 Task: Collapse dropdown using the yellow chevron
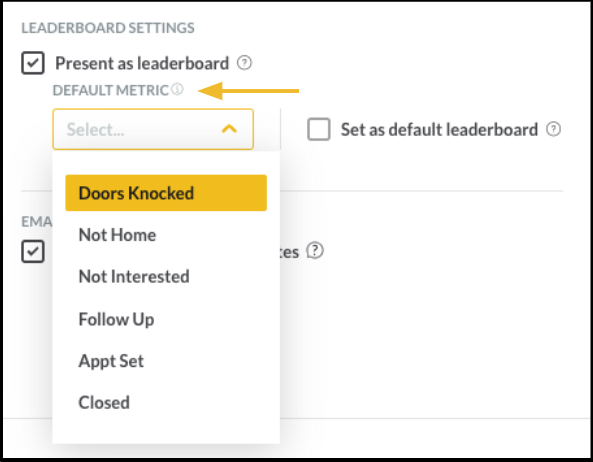click(229, 129)
